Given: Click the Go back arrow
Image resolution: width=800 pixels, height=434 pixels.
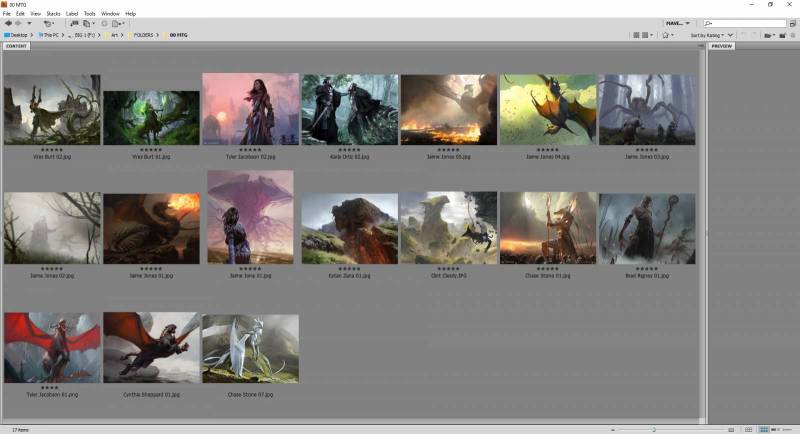Looking at the screenshot, I should coord(9,23).
